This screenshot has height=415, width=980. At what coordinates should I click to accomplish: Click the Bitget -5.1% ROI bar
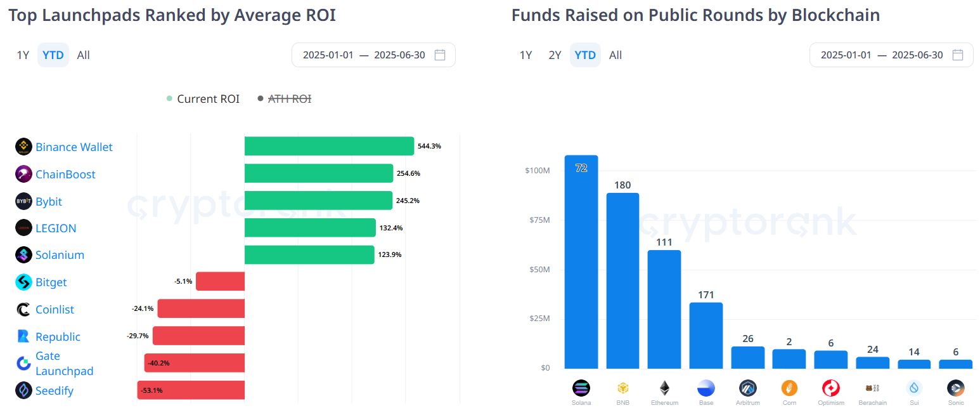221,281
